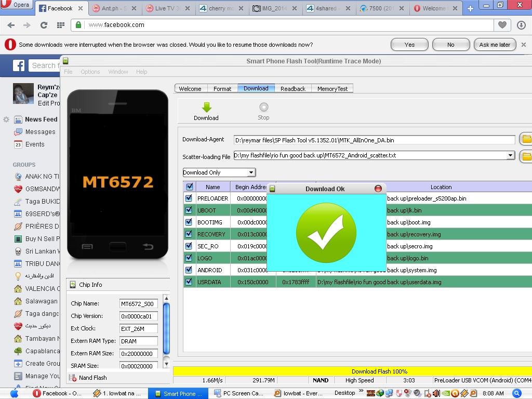Click the green Download arrow icon
This screenshot has height=399, width=532.
(206, 108)
